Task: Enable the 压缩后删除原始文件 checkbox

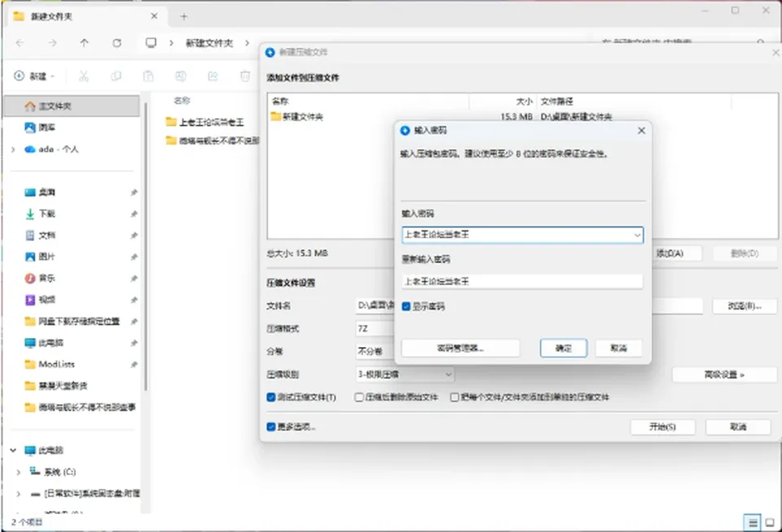Action: [358, 398]
